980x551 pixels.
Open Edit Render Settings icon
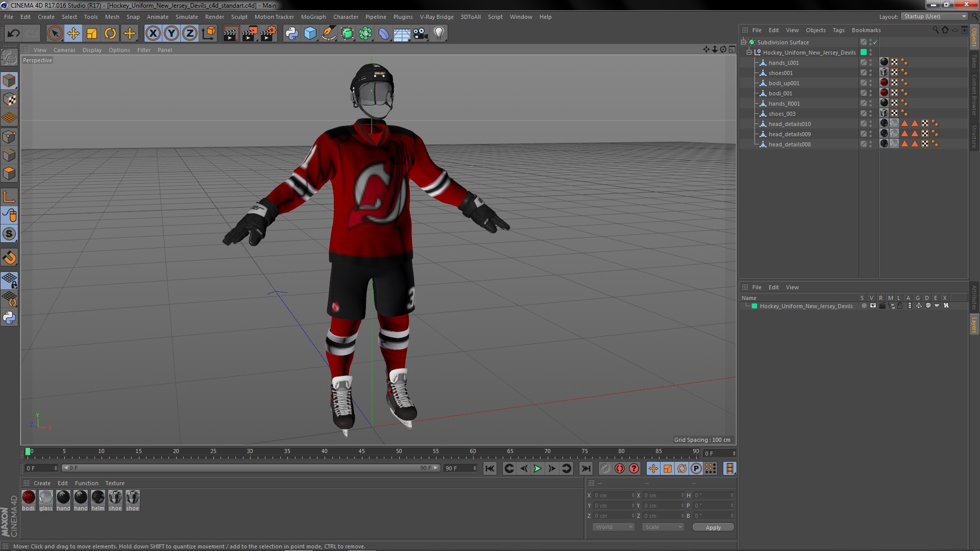pyautogui.click(x=268, y=34)
